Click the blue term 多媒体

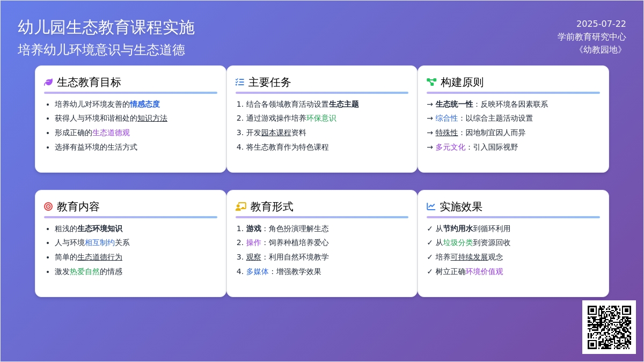[258, 271]
